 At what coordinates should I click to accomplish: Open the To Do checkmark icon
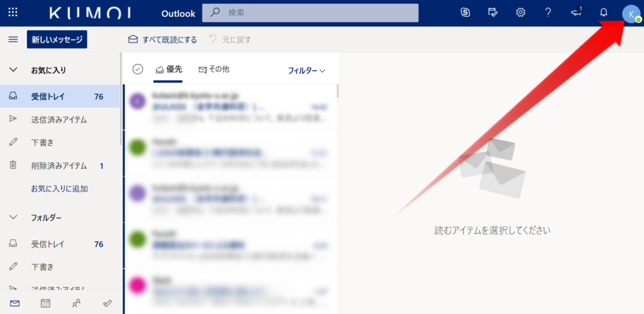[107, 303]
